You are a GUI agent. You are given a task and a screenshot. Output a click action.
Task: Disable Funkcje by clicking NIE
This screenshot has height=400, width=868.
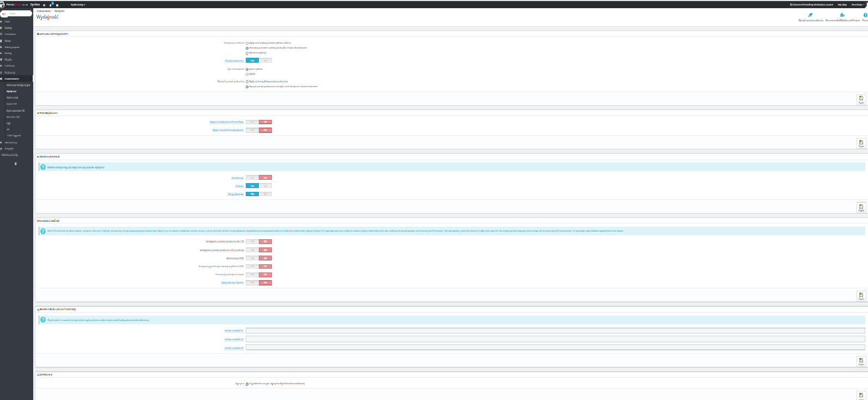tap(265, 186)
